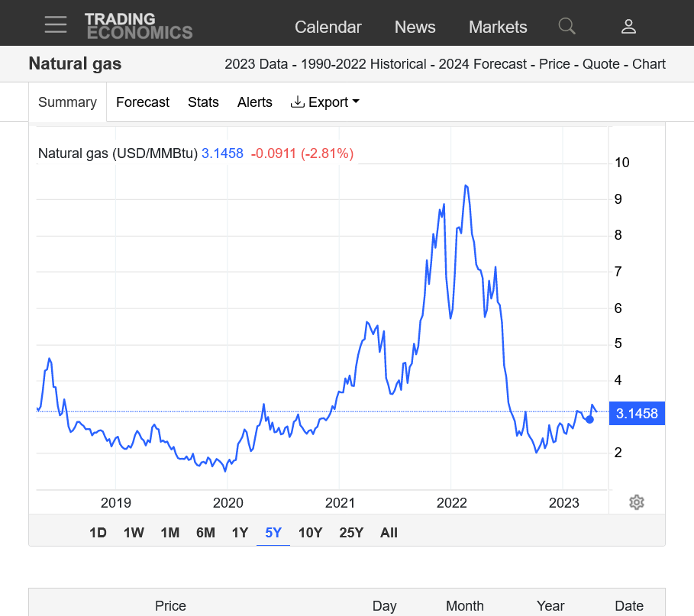Screen dimensions: 694x616
Task: Select the All time range
Action: coord(389,533)
